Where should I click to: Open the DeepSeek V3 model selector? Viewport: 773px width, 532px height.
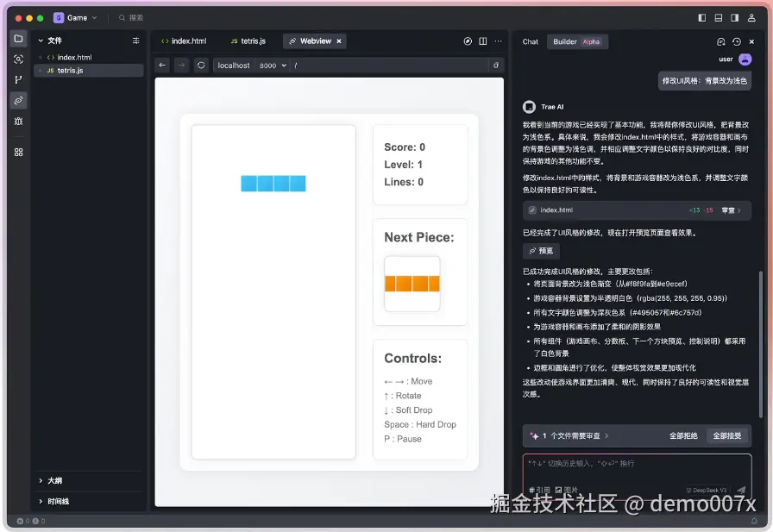[x=706, y=490]
